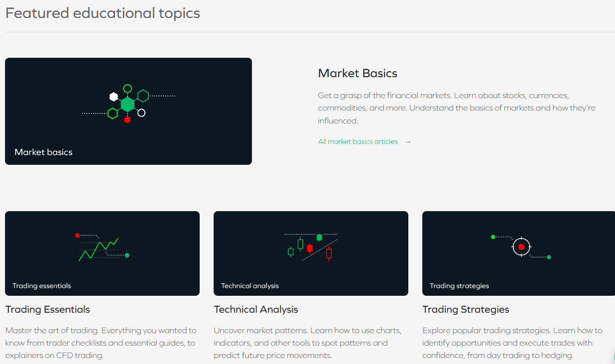Click the Trading strategies caption inside the card
The width and height of the screenshot is (615, 364).
pyautogui.click(x=459, y=286)
